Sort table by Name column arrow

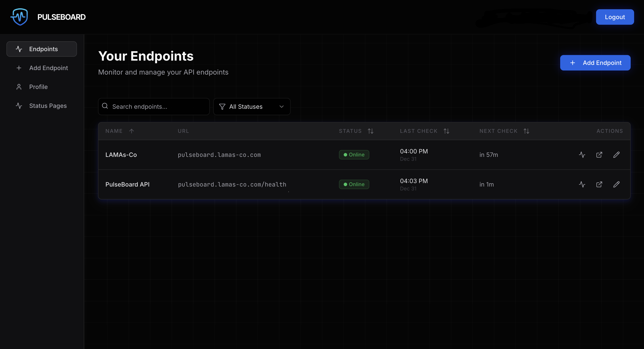click(132, 131)
